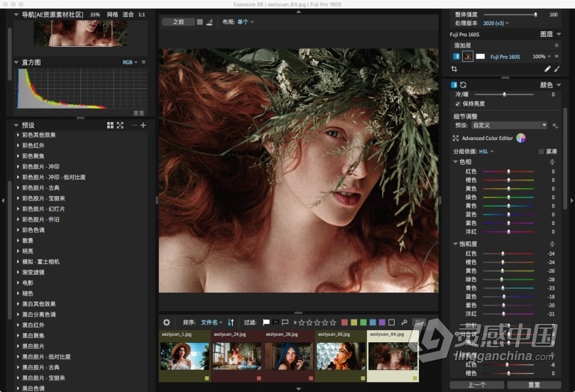Toggle the 颜色 panel on/off switch
The height and width of the screenshot is (392, 575).
[x=454, y=85]
